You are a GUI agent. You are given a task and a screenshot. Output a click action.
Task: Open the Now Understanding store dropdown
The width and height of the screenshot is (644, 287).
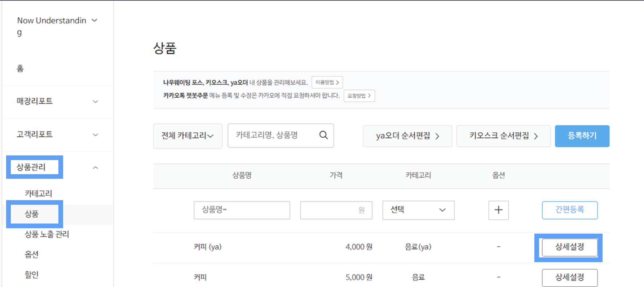pyautogui.click(x=94, y=21)
